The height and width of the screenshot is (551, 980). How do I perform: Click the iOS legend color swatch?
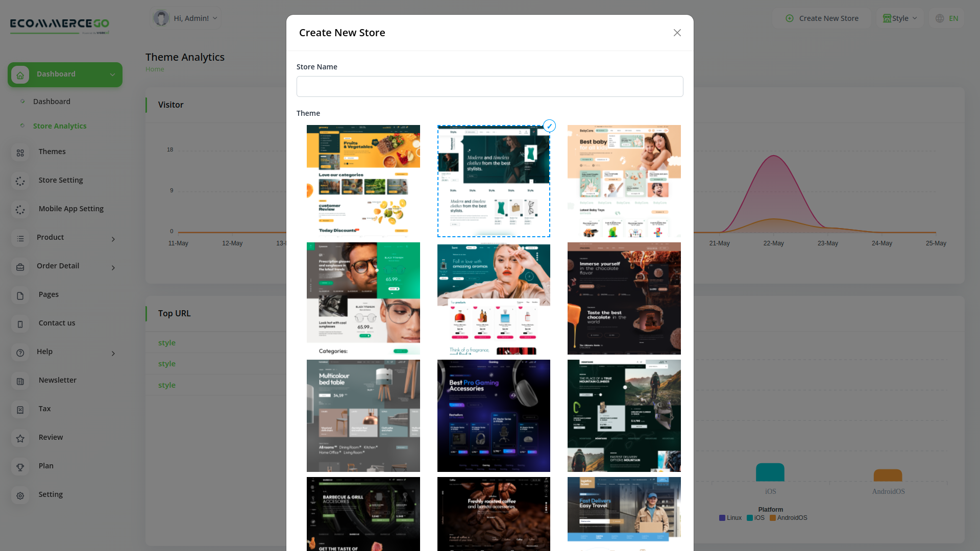tap(750, 518)
